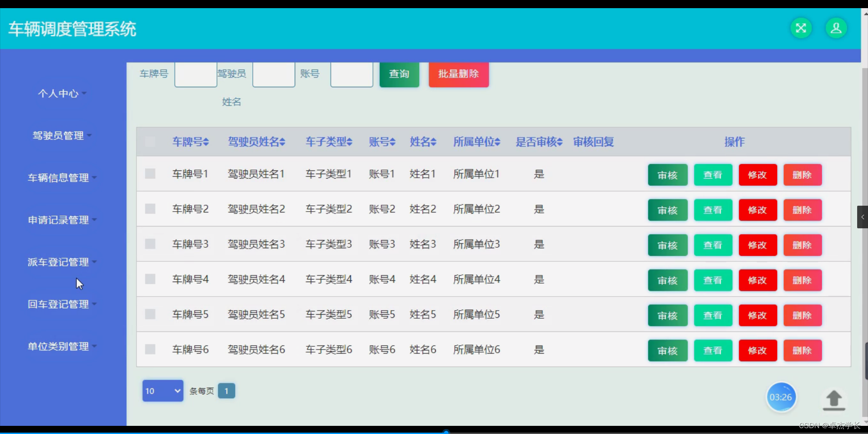Viewport: 868px width, 434px height.
Task: Click the 车辆调度管理系统 title
Action: (72, 29)
